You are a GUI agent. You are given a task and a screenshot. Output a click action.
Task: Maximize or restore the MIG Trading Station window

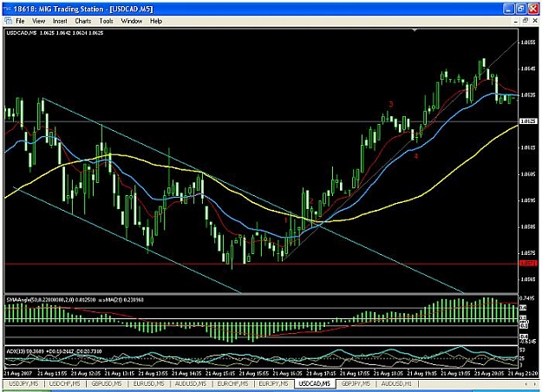point(521,9)
